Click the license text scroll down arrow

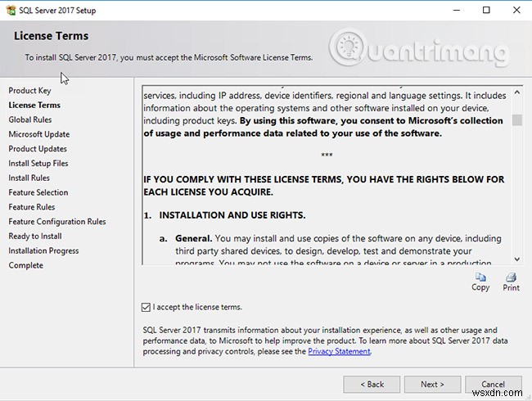[517, 259]
